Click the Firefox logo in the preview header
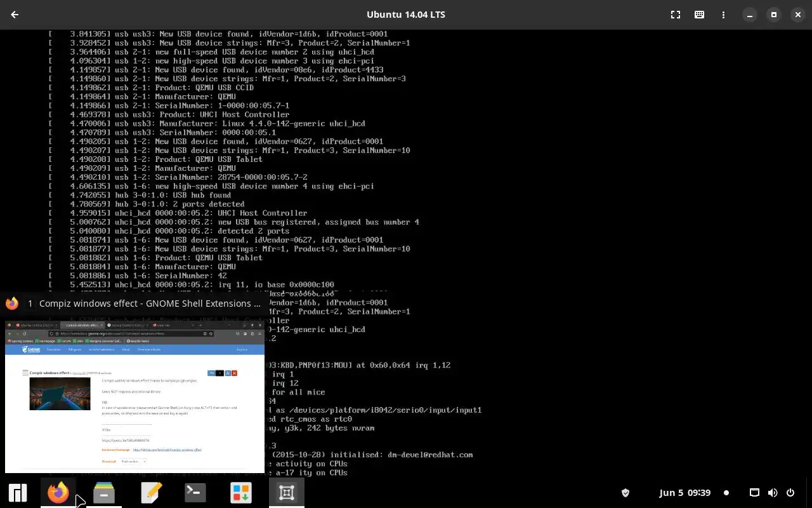 [x=12, y=304]
